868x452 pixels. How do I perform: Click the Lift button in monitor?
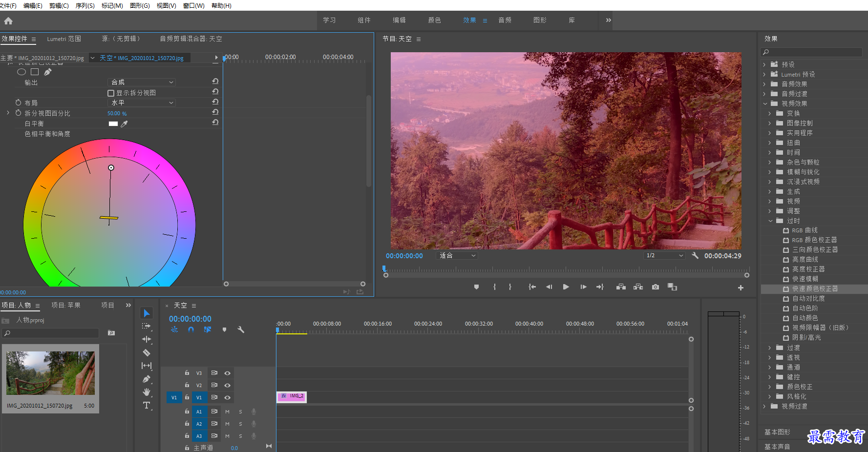(621, 287)
